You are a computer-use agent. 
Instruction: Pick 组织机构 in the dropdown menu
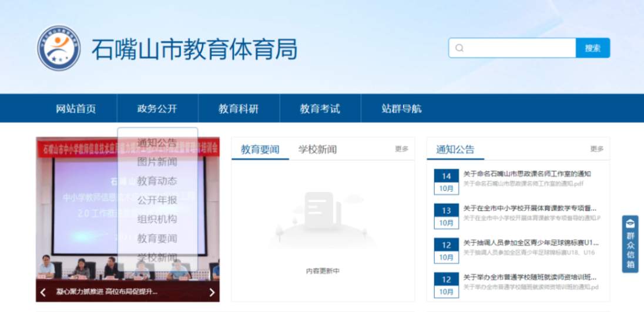[157, 219]
